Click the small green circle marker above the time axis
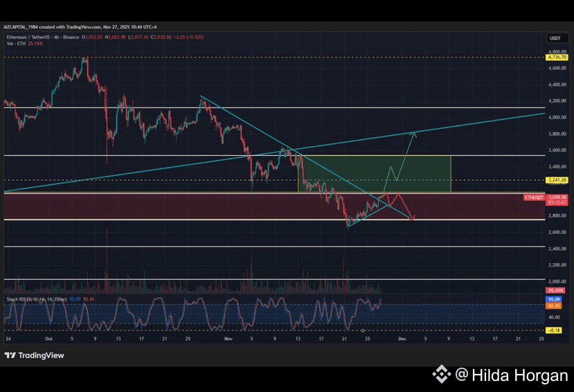This screenshot has width=574, height=392. coord(363,330)
